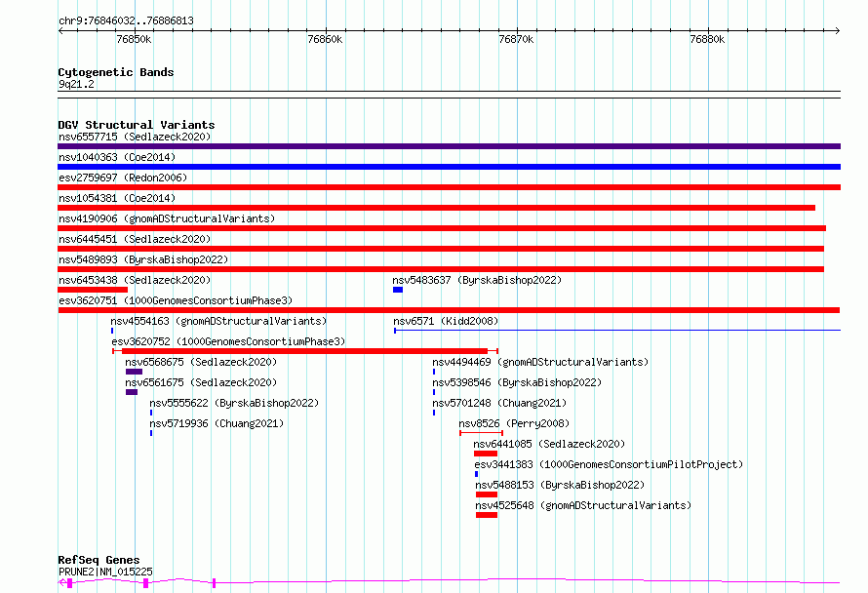This screenshot has height=593, width=868.
Task: Click the chr9:76846032..76886813 coordinate text
Action: tap(126, 20)
